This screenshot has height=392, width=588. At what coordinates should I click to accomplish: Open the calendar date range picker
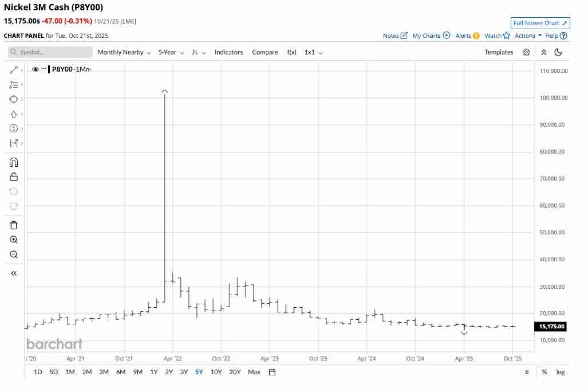pyautogui.click(x=273, y=372)
